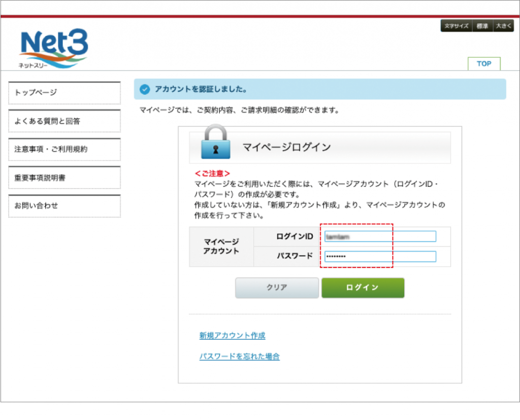520x420 pixels.
Task: Click the padlock icon beside マイページログイン
Action: pos(215,142)
